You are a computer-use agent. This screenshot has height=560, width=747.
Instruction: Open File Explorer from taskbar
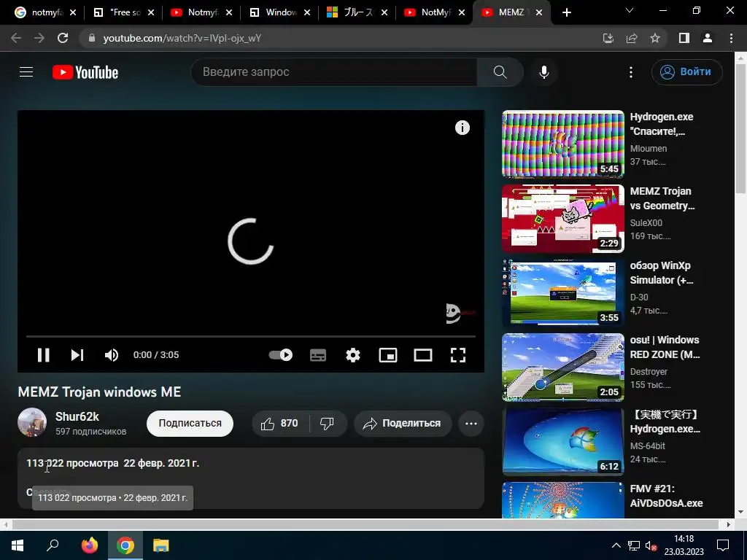pos(161,545)
